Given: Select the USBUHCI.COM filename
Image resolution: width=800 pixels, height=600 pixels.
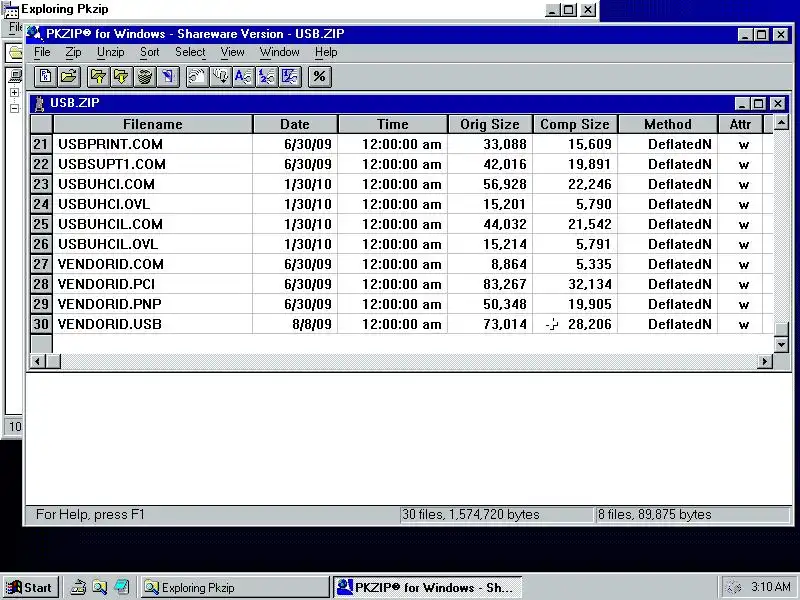Looking at the screenshot, I should point(106,184).
